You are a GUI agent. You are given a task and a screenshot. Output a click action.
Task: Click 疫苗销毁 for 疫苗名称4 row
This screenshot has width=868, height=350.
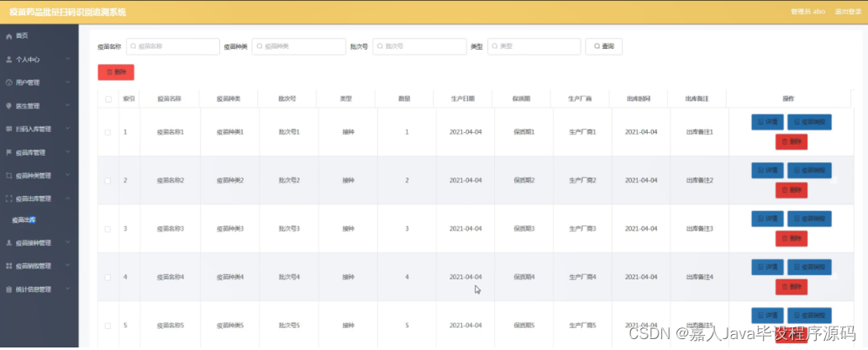[x=809, y=267]
